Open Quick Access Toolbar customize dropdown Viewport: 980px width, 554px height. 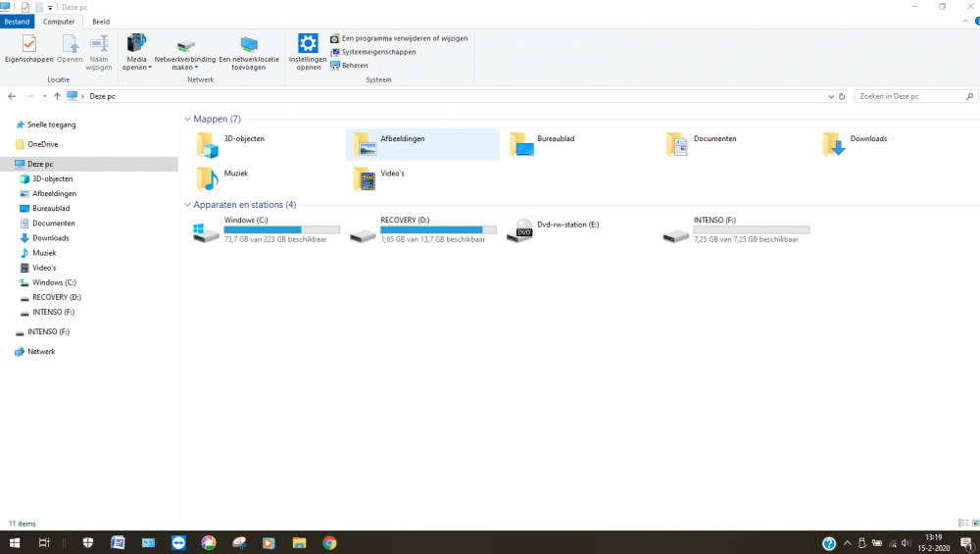pos(50,8)
